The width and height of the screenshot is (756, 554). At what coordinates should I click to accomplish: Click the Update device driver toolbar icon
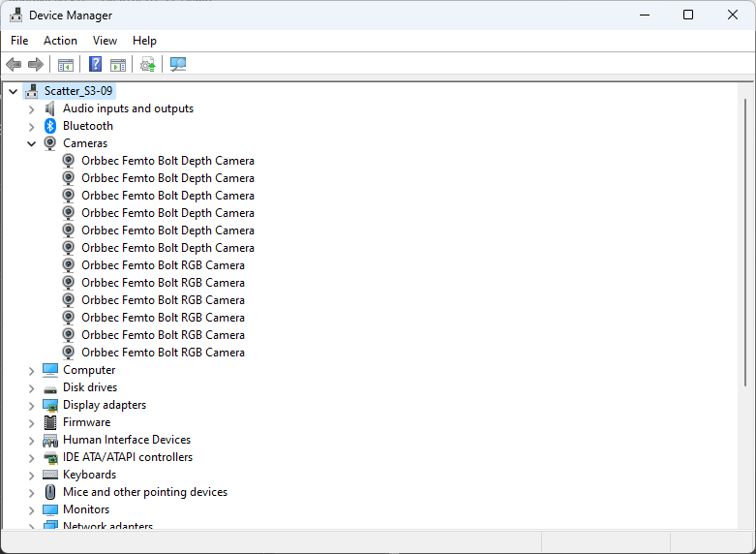pyautogui.click(x=147, y=65)
